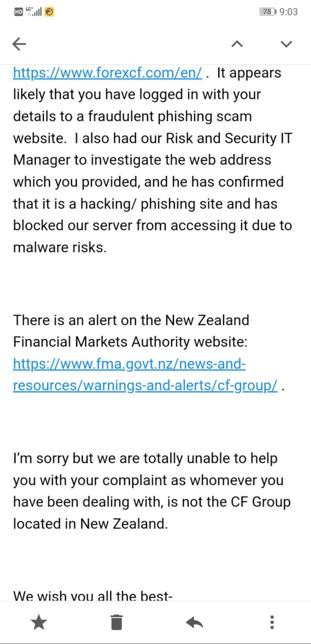Viewport: 311px width, 644px height.
Task: Tap the "We wish you all the best" line
Action: (93, 596)
